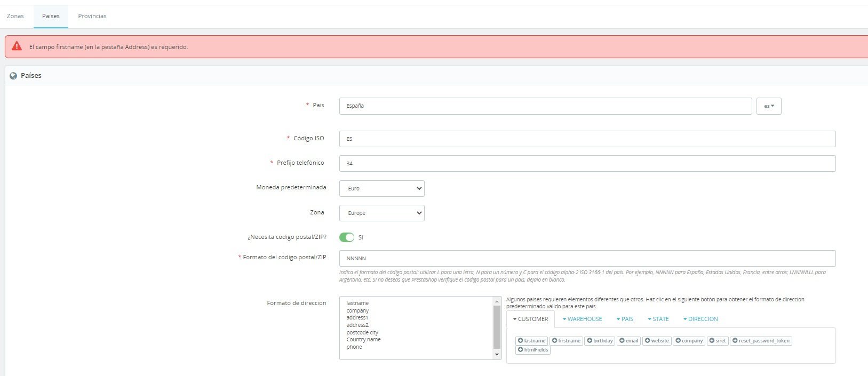Focus the Prefijo telefónico field
Screen dimensions: 868x376
(x=587, y=163)
